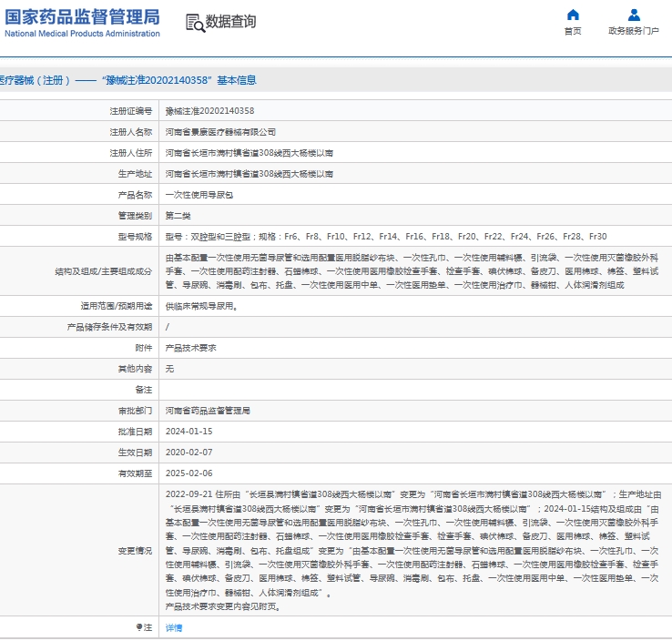Screen dimensions: 672x641
Task: Click approval department 河南省药品监督管理局
Action: pyautogui.click(x=208, y=411)
